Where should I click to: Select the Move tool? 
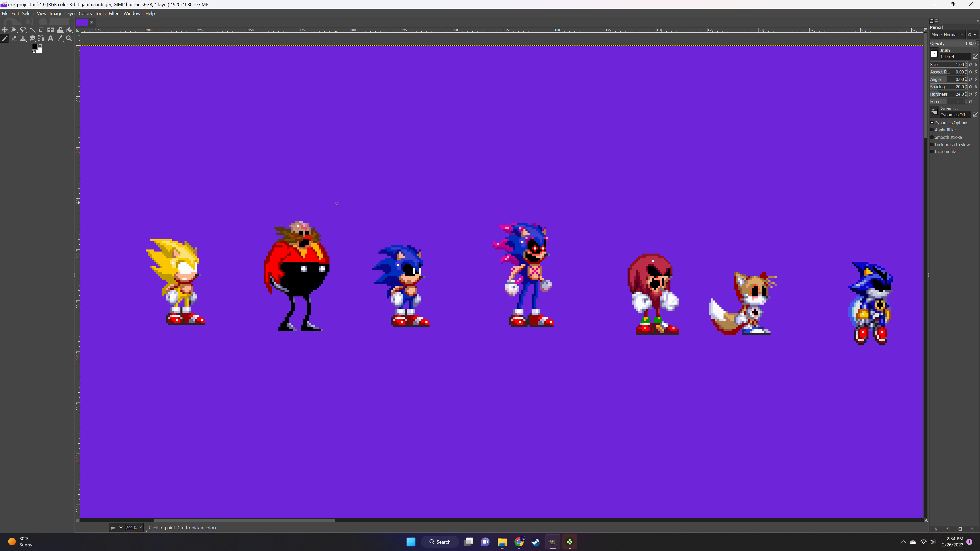coord(5,30)
